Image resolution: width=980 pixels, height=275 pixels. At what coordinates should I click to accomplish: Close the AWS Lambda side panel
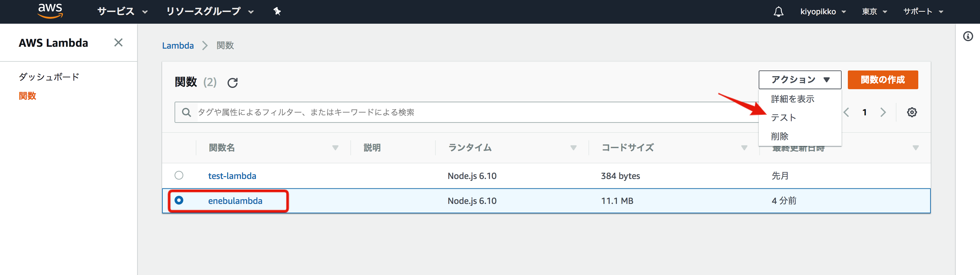[118, 43]
